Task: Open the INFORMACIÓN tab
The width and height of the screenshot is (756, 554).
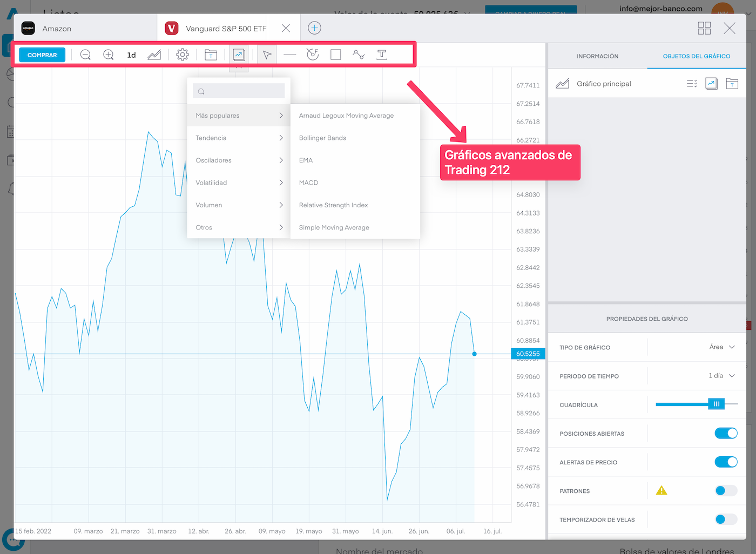Action: tap(597, 56)
